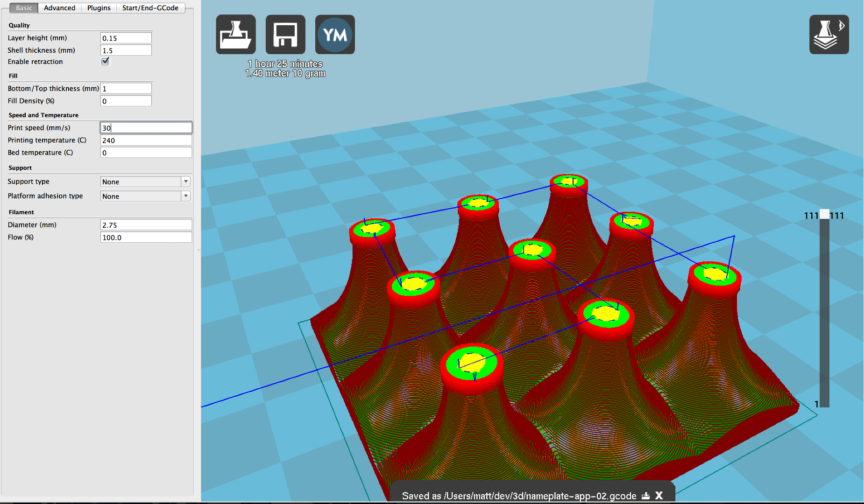Screen dimensions: 864x504
Task: Switch to the Plugins tab
Action: [x=99, y=8]
